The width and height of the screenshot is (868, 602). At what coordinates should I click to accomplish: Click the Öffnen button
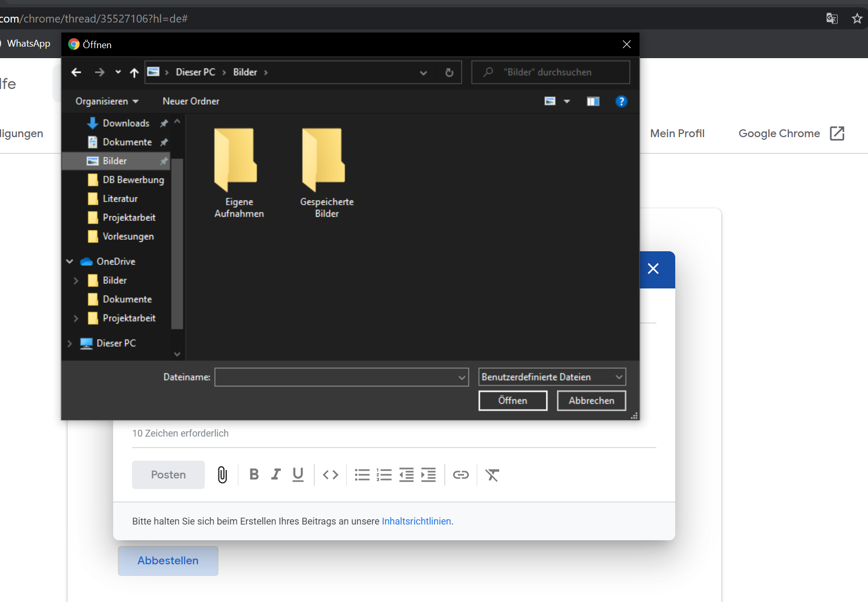(x=513, y=400)
